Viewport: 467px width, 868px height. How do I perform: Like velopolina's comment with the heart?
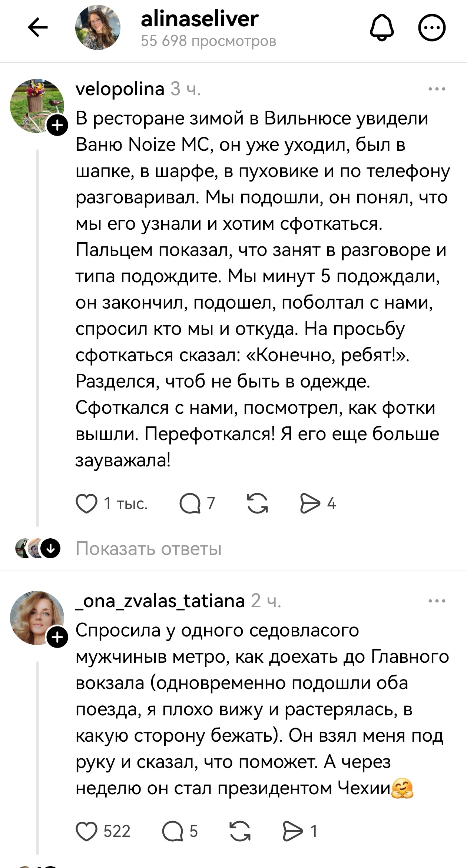86,503
